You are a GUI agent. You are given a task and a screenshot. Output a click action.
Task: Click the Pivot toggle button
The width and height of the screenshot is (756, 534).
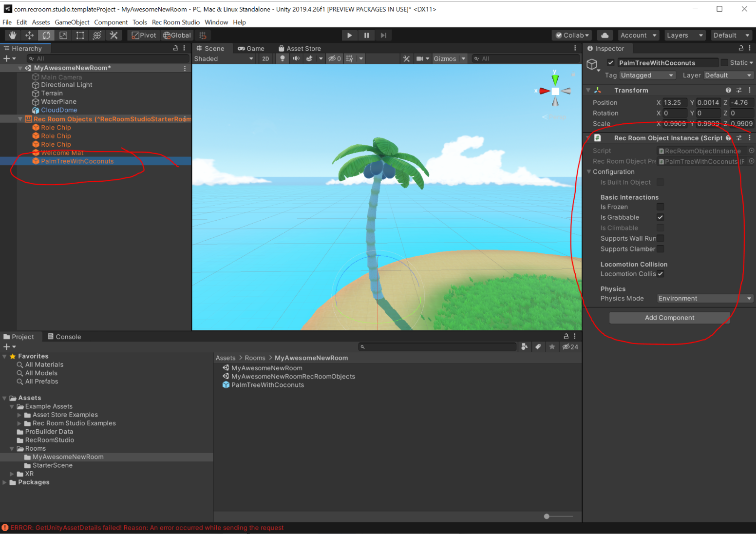[144, 35]
